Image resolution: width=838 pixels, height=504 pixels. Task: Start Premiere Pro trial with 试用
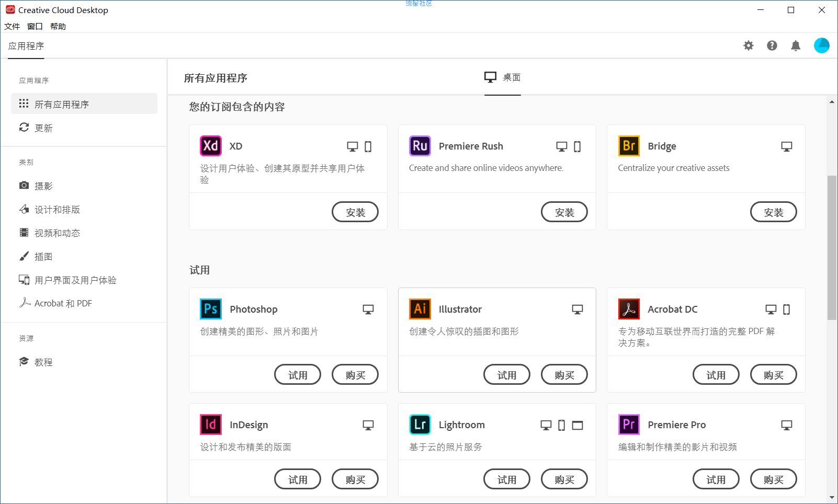tap(716, 479)
